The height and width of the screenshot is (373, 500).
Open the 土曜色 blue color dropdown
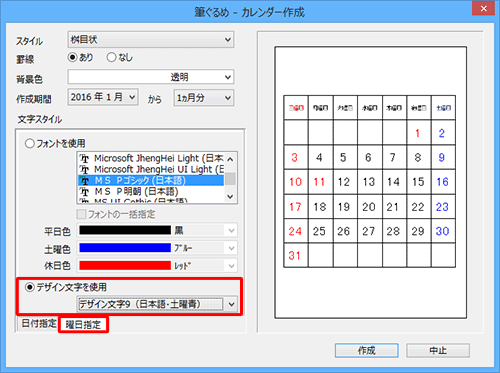(x=157, y=248)
